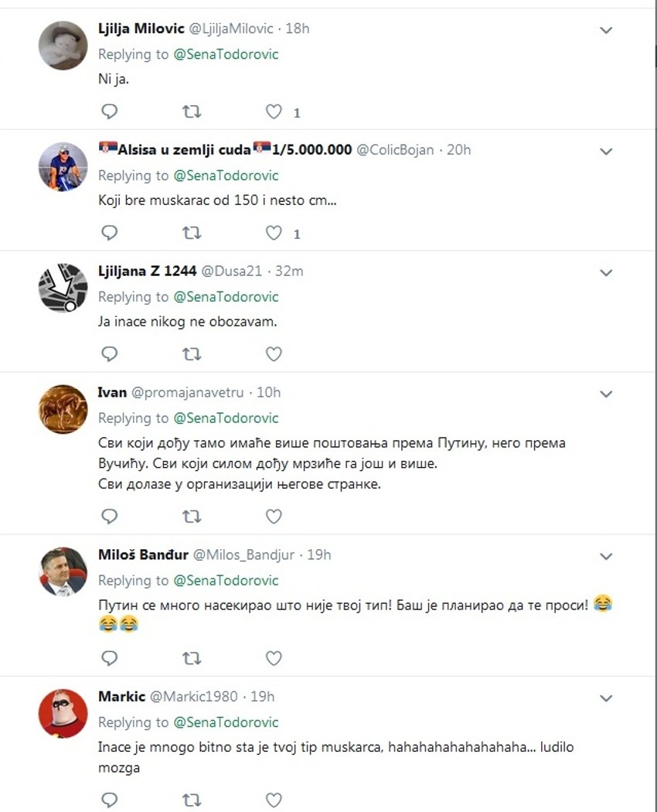Open more options for Ljilja Milovic's tweet
657x812 pixels.
(x=607, y=30)
